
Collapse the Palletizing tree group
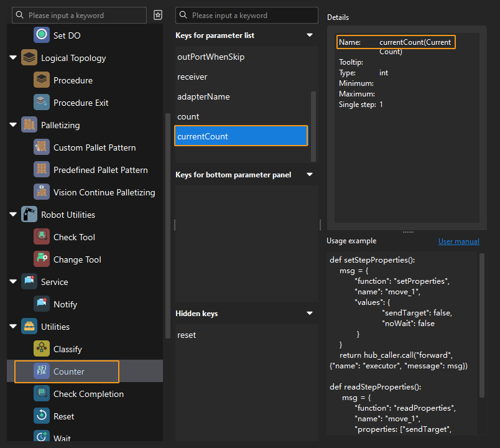[x=13, y=125]
